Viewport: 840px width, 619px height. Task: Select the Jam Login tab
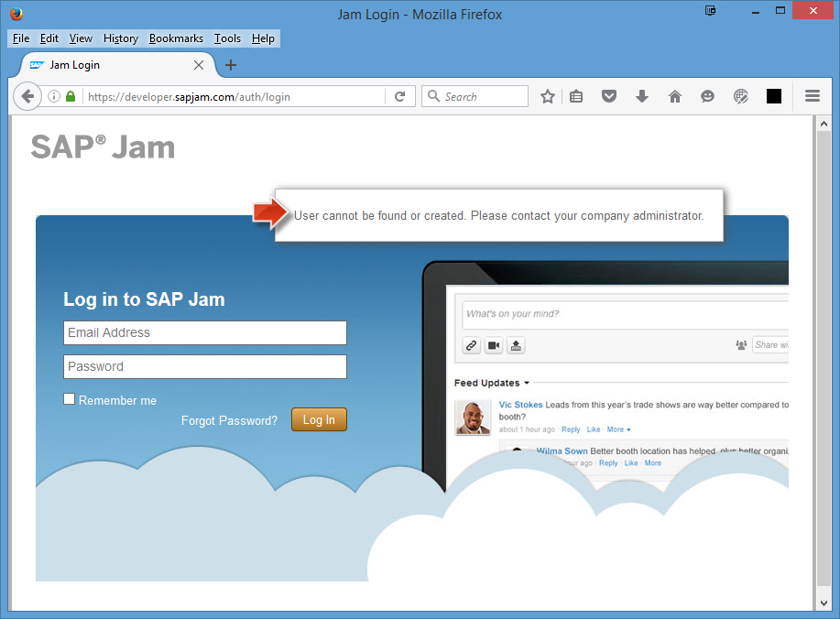(x=117, y=65)
